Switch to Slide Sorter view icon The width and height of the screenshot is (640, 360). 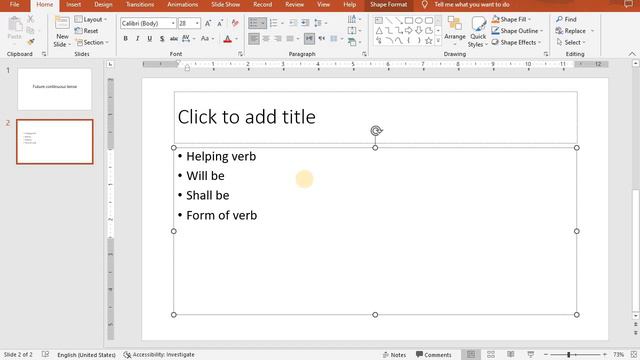491,354
